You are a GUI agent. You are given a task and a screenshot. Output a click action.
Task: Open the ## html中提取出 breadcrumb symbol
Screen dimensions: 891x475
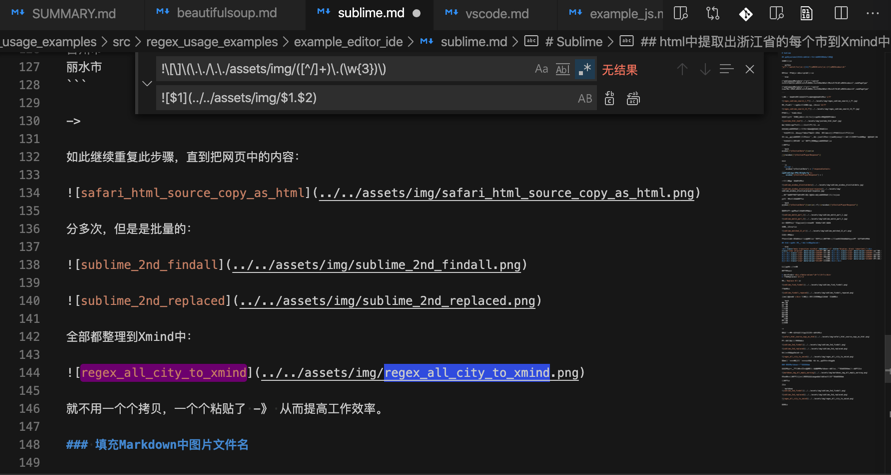[x=765, y=42]
